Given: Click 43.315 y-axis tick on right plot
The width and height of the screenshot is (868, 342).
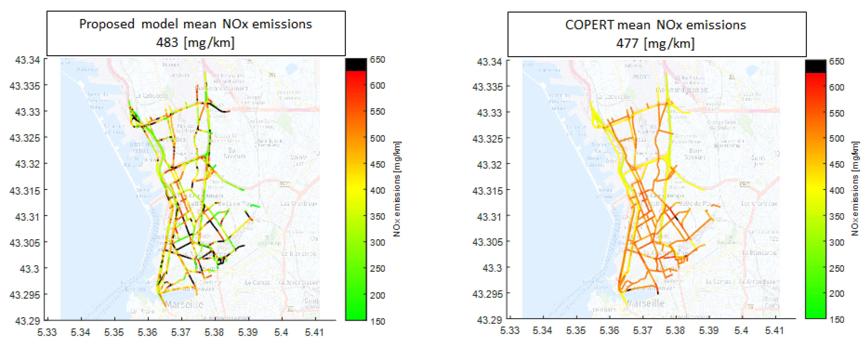Looking at the screenshot, I should pos(487,191).
